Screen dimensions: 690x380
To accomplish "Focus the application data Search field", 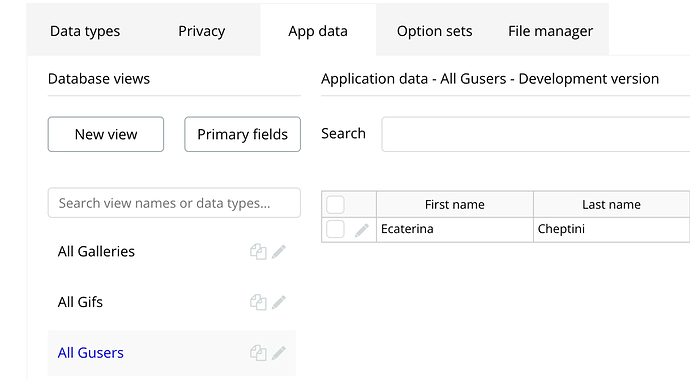I will pyautogui.click(x=536, y=134).
